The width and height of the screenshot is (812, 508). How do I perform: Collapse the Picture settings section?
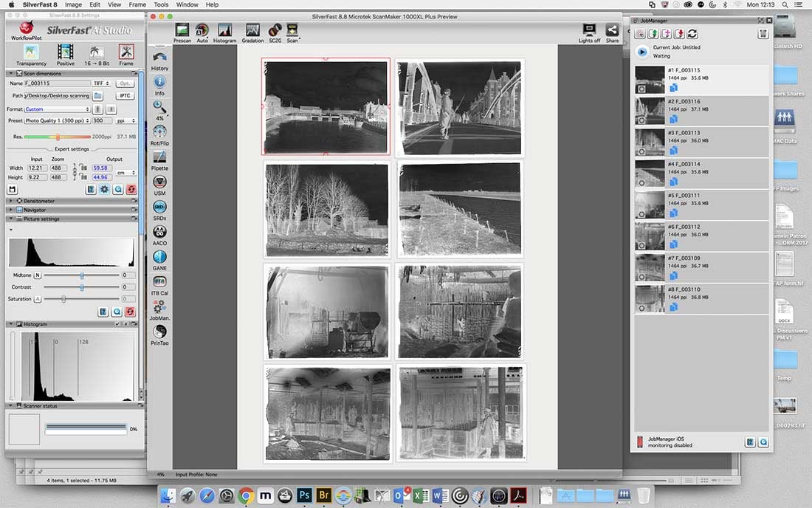tap(11, 219)
